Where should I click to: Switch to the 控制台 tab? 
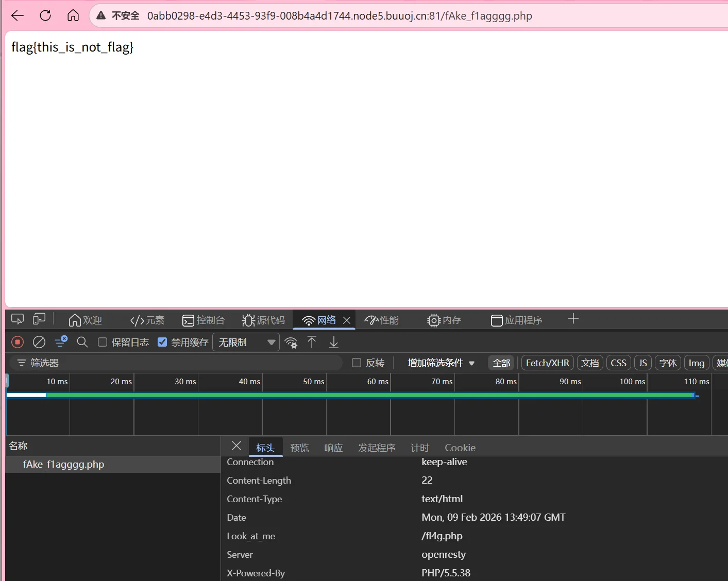coord(204,320)
